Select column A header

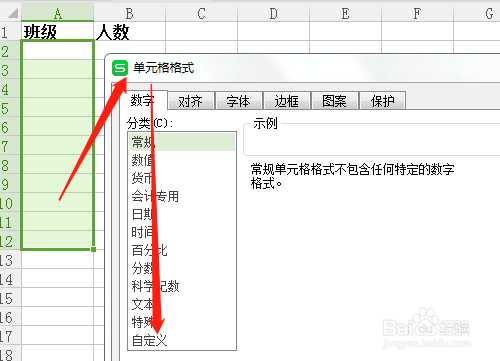(x=58, y=13)
